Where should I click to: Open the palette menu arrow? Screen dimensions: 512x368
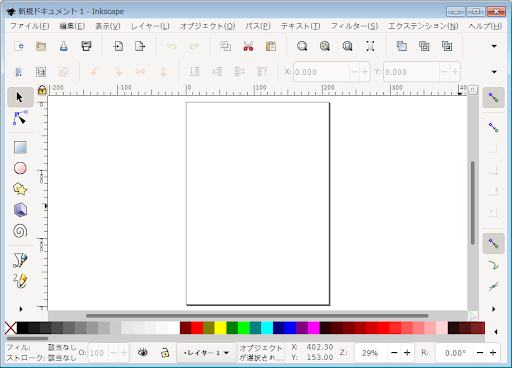click(x=496, y=331)
